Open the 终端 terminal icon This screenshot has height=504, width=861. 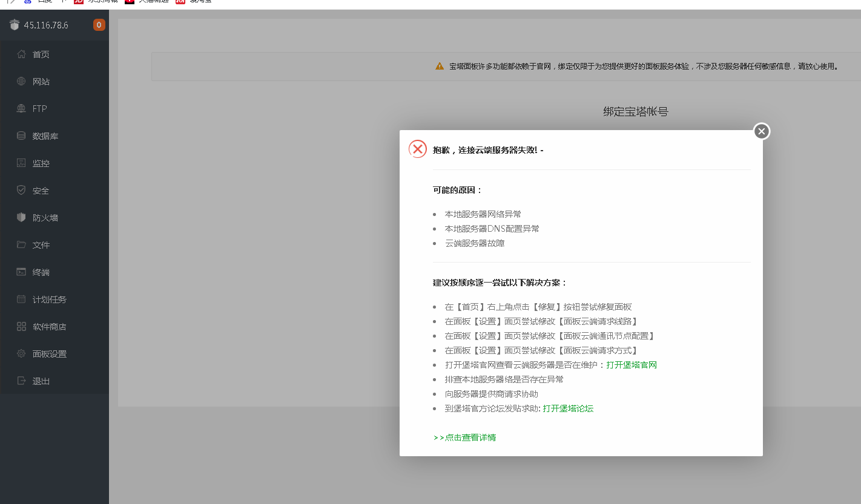point(21,272)
